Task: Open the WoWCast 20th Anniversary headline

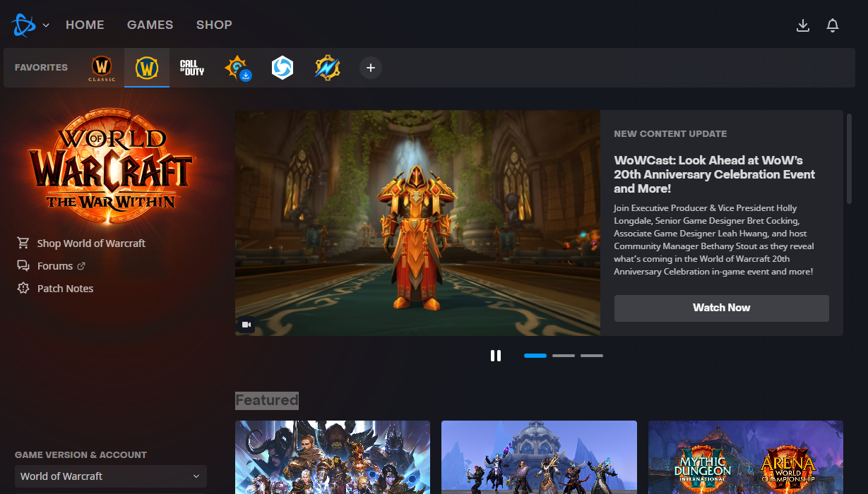Action: (714, 174)
